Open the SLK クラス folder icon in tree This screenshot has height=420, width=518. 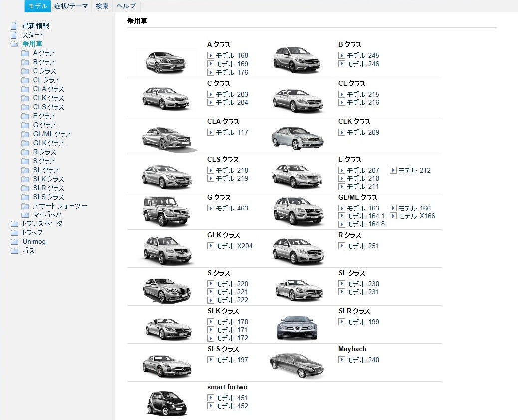(x=25, y=179)
